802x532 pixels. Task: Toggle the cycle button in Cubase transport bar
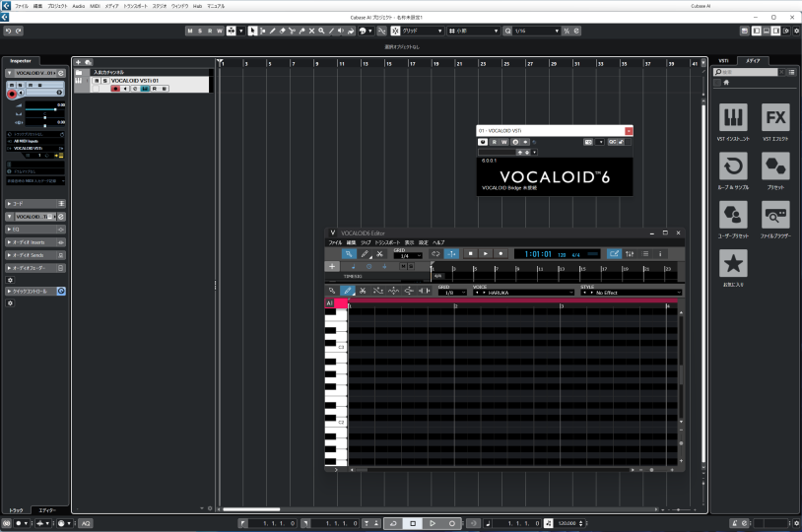393,523
